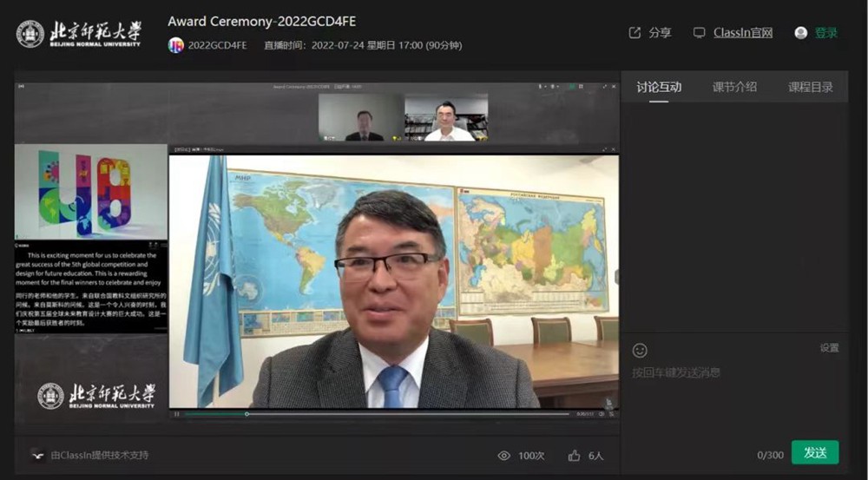Expand the inner video window fullscreen arrows

pos(604,149)
